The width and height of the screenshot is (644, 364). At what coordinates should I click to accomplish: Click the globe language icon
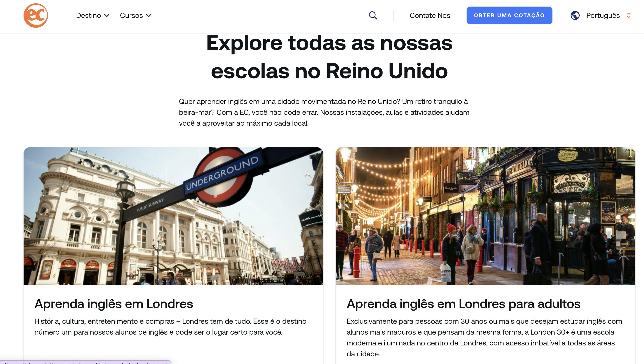tap(575, 15)
